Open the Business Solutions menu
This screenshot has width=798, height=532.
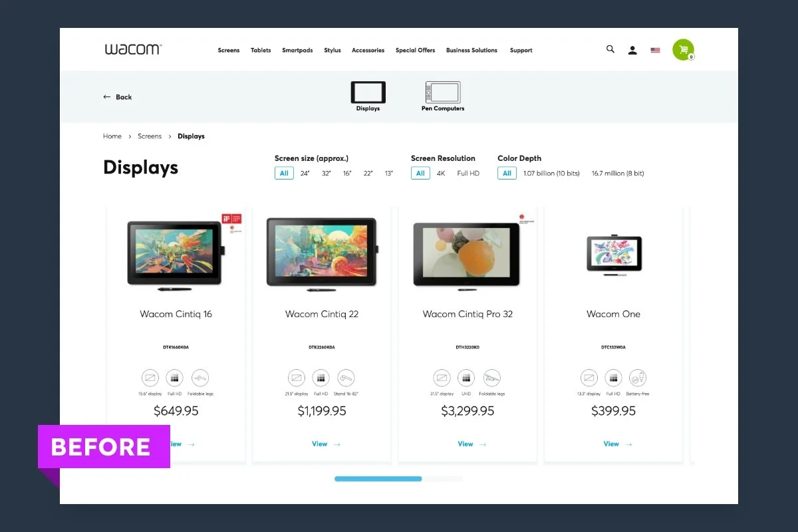pos(471,51)
